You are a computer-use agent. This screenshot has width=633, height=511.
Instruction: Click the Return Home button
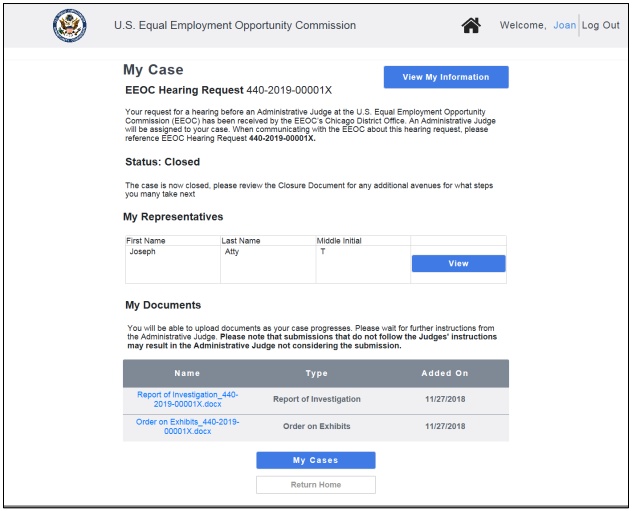[x=316, y=485]
